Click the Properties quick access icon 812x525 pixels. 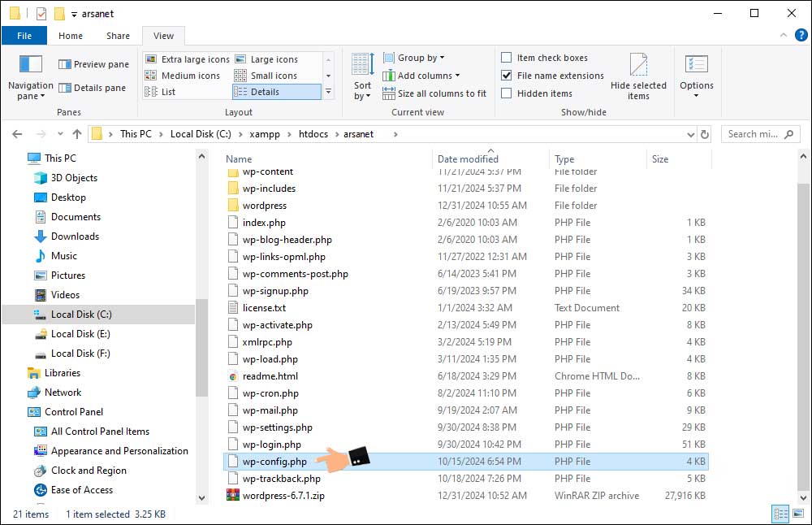[x=41, y=14]
